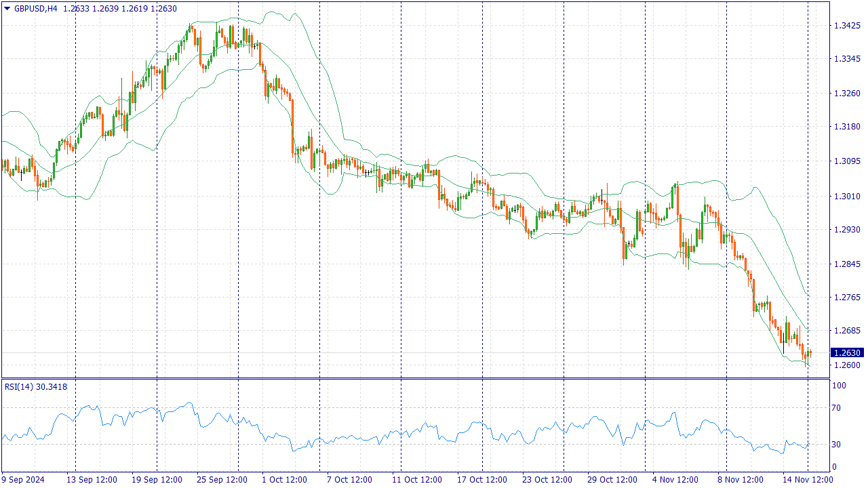Image resolution: width=868 pixels, height=488 pixels.
Task: Click the 1.3010 price level on axis
Action: coord(846,197)
